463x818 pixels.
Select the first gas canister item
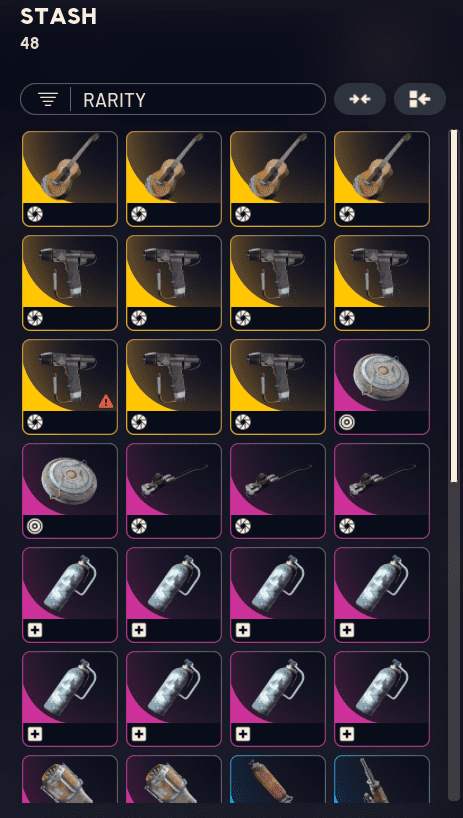70,595
